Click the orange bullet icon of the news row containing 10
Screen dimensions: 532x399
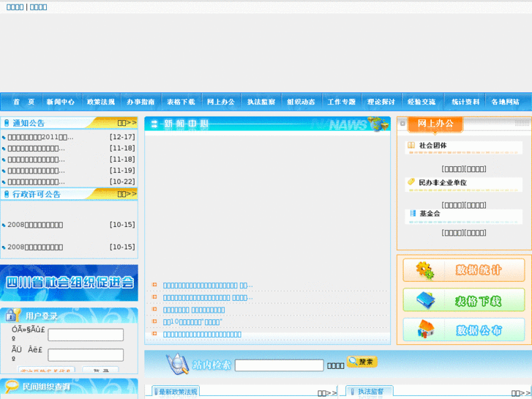pyautogui.click(x=154, y=321)
